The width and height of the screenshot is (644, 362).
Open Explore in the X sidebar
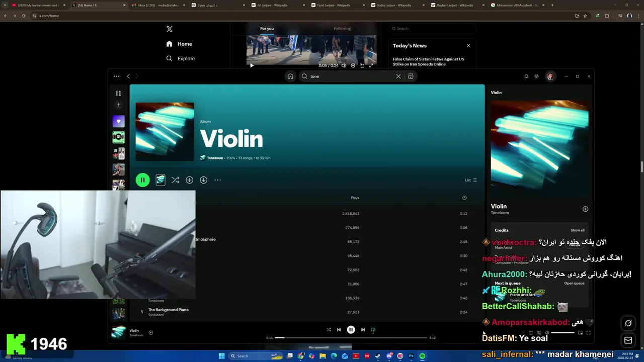180,58
